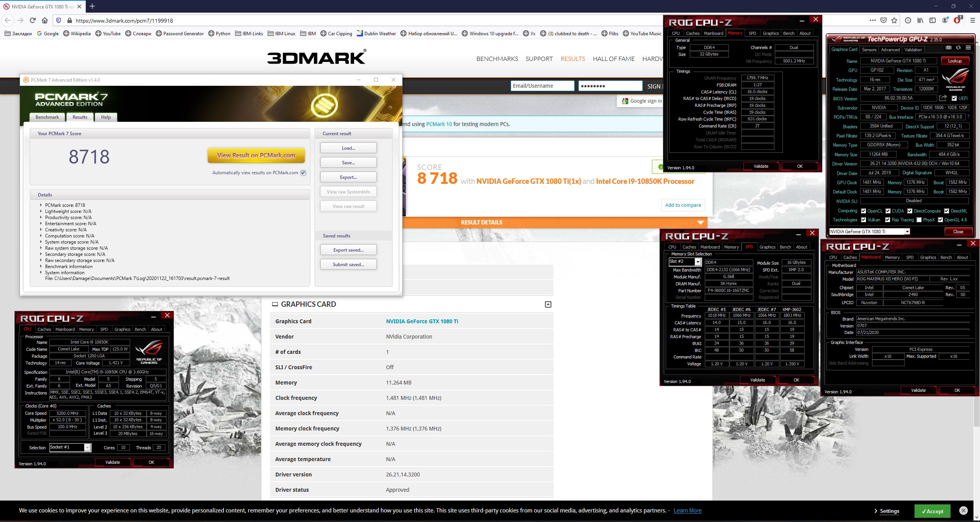Image resolution: width=980 pixels, height=522 pixels.
Task: Click the Email/Username input field
Action: click(x=542, y=86)
